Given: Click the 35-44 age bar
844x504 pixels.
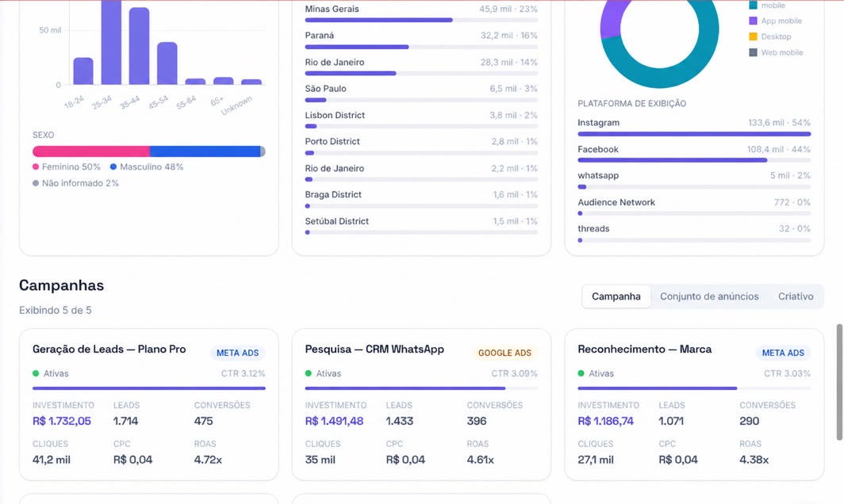Looking at the screenshot, I should tap(139, 46).
